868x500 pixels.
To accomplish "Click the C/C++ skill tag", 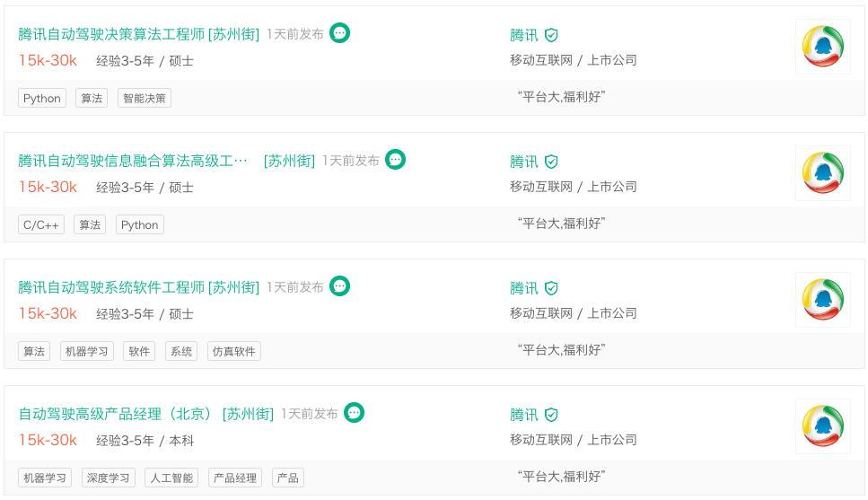I will pos(41,225).
